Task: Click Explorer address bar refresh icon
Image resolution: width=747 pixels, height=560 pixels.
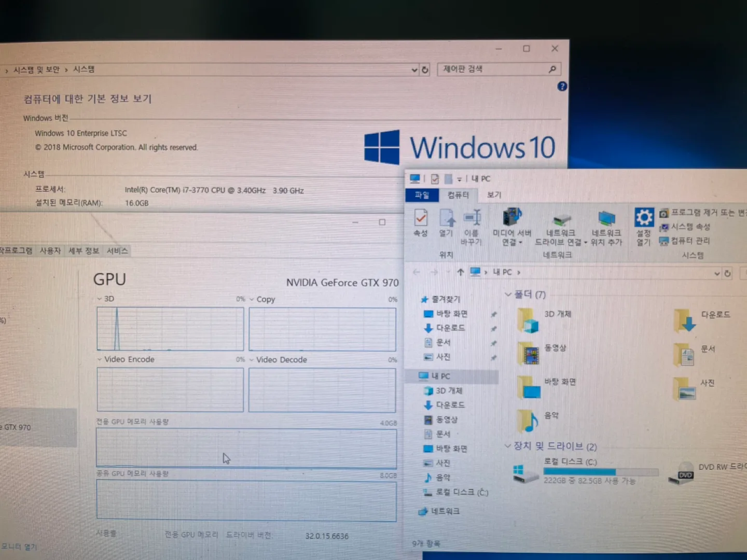Action: (727, 273)
